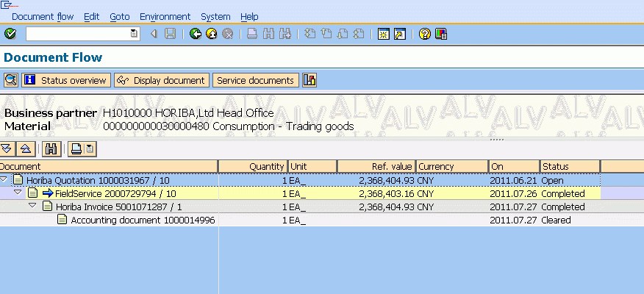Click the document icon beside Horiba Quotation
The height and width of the screenshot is (294, 644).
pyautogui.click(x=17, y=180)
